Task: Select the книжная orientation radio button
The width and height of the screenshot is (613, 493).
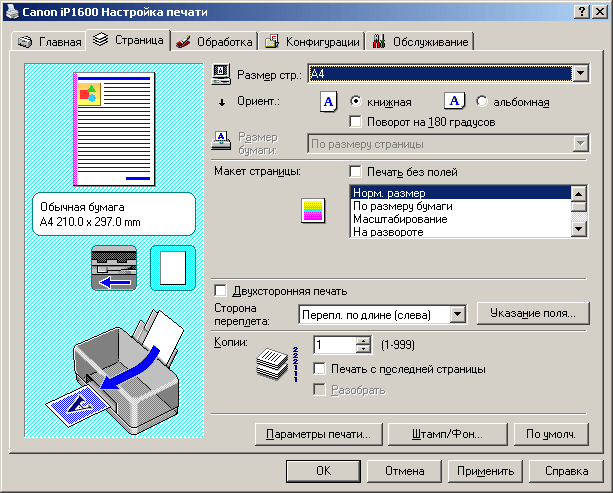Action: (356, 102)
